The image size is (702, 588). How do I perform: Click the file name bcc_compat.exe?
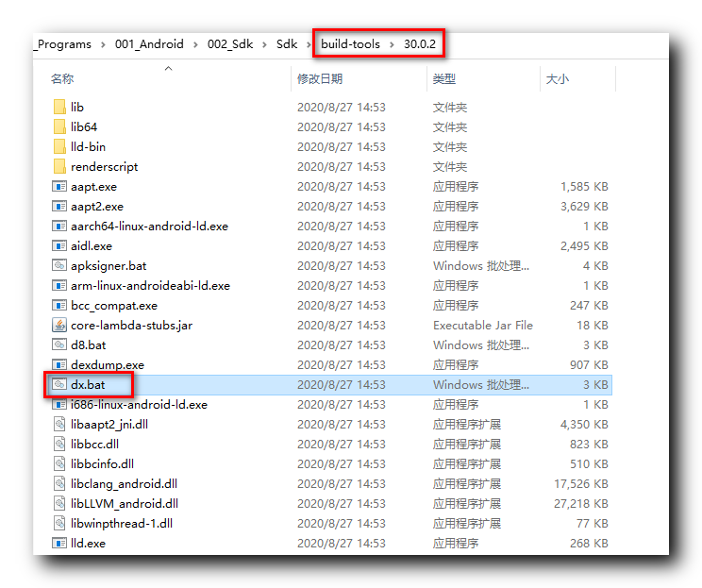[x=114, y=306]
